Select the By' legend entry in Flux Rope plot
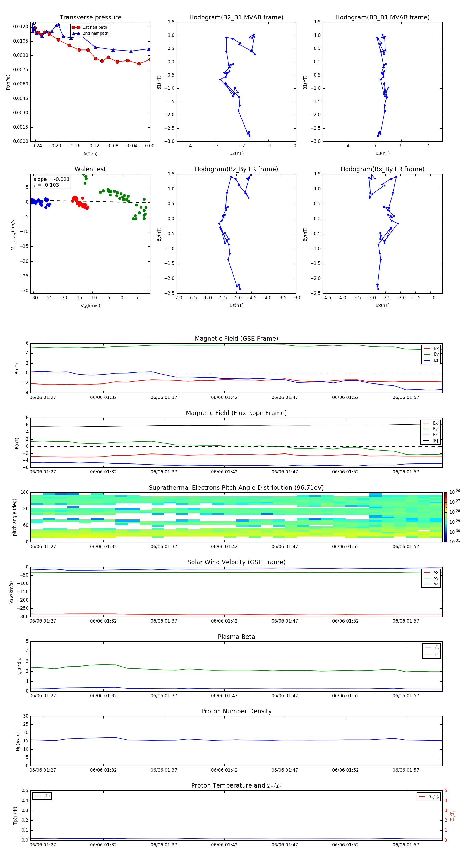 431,429
